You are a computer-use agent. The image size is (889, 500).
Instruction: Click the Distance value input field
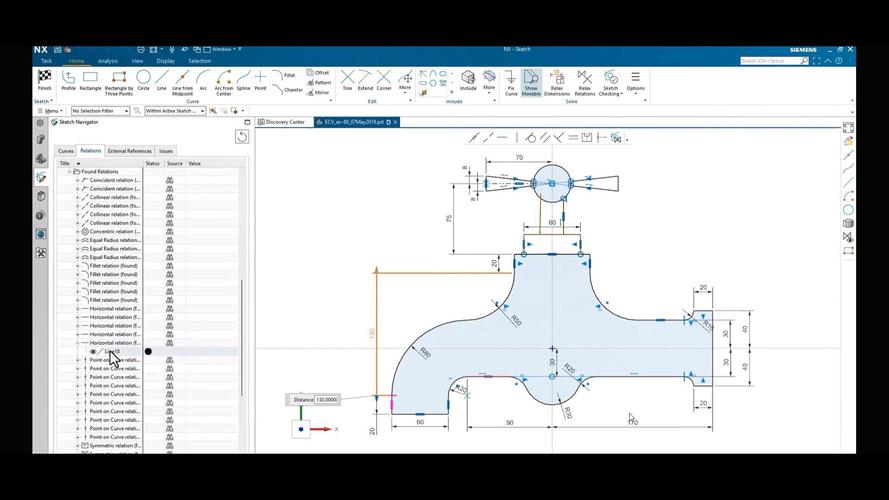click(x=328, y=400)
